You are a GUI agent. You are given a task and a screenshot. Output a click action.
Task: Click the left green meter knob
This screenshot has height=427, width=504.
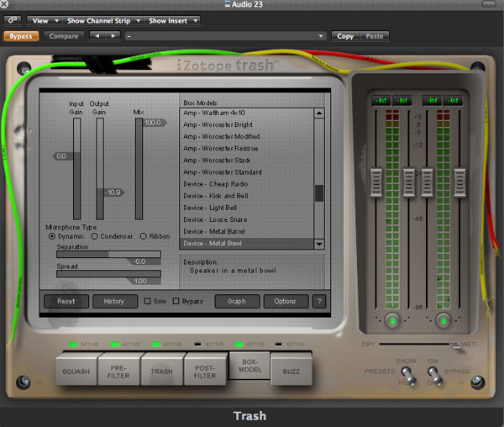coord(392,320)
